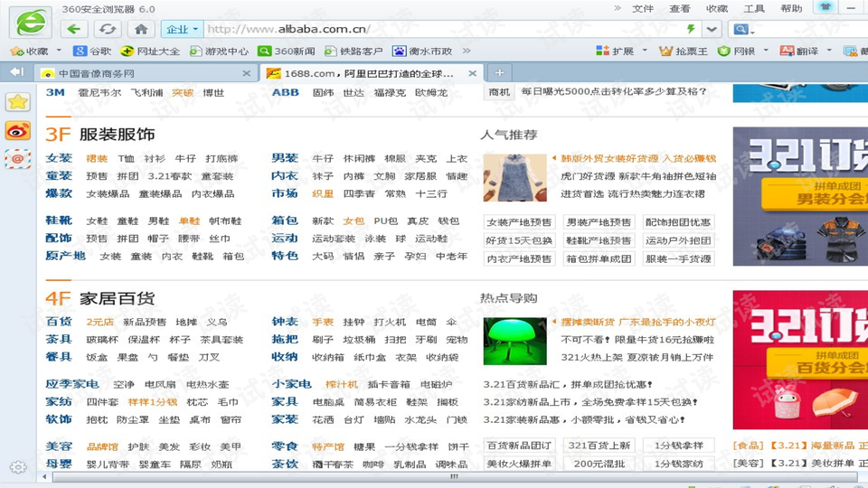The width and height of the screenshot is (868, 488).
Task: Click the 女装产地预售 button
Action: click(519, 222)
